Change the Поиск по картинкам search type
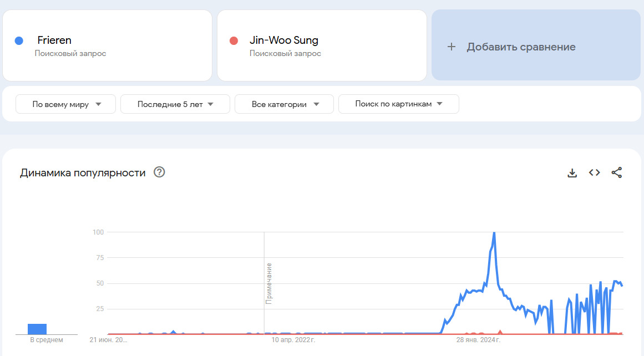The height and width of the screenshot is (356, 644). coord(398,104)
